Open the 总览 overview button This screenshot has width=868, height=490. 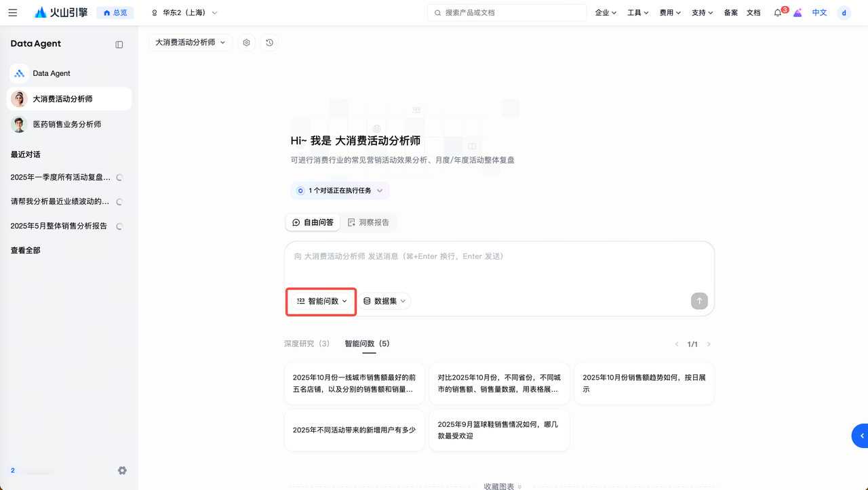115,13
